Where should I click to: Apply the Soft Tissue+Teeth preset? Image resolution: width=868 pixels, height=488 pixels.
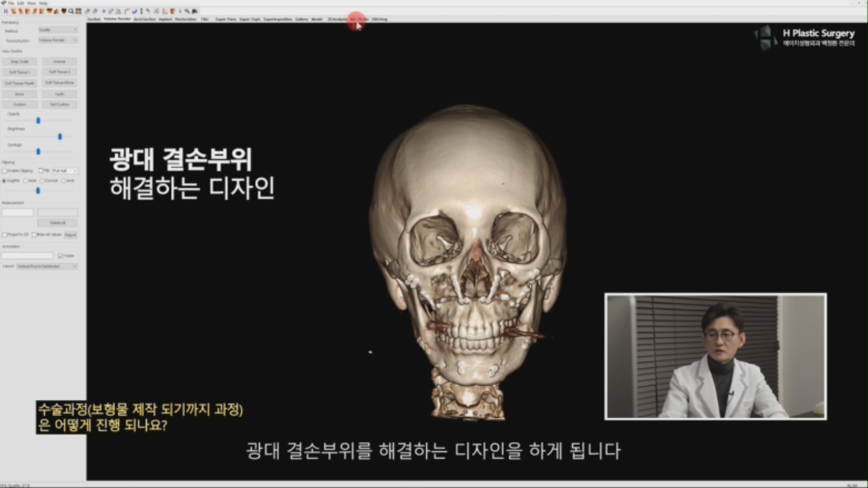click(x=19, y=83)
